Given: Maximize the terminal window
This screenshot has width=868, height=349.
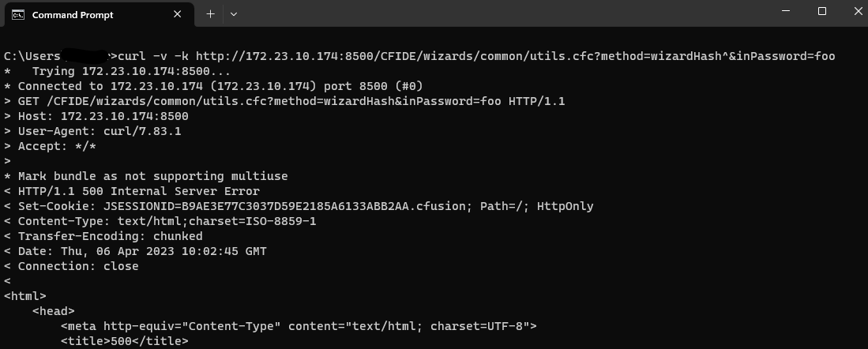Looking at the screenshot, I should click(x=821, y=12).
